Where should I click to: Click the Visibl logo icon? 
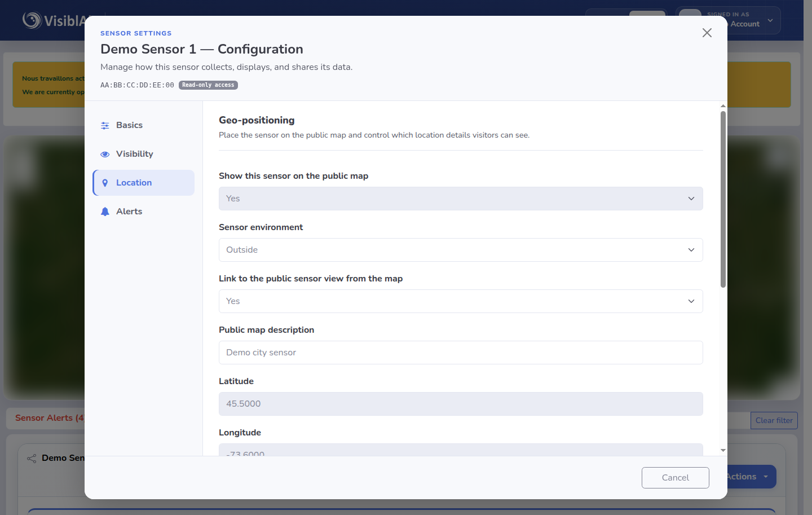pyautogui.click(x=32, y=20)
